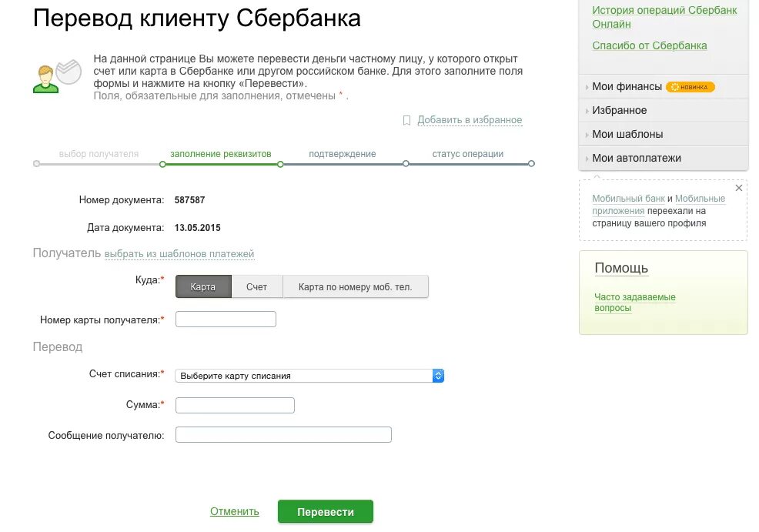Click the Сумма input field
This screenshot has width=759, height=532.
pos(235,405)
